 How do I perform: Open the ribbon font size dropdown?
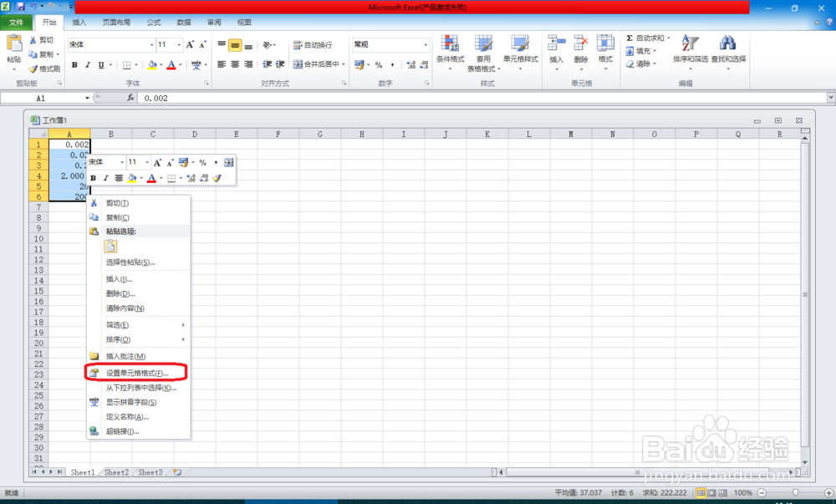(x=179, y=45)
